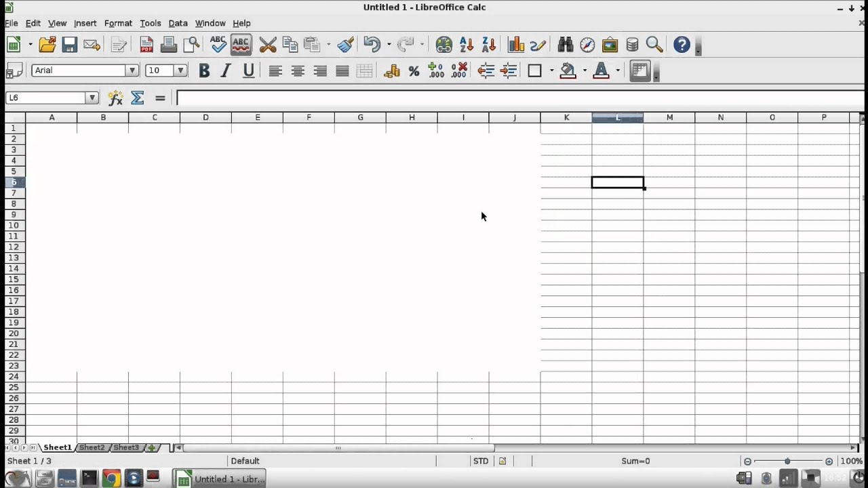Save the document with the floppy disk icon
Screen dimensions: 868x488
(69, 45)
